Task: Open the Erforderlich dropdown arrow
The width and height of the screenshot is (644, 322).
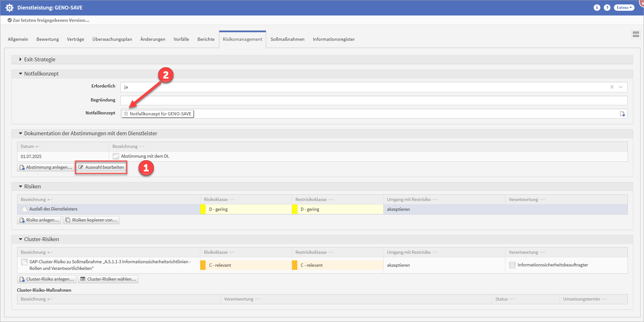Action: click(621, 87)
